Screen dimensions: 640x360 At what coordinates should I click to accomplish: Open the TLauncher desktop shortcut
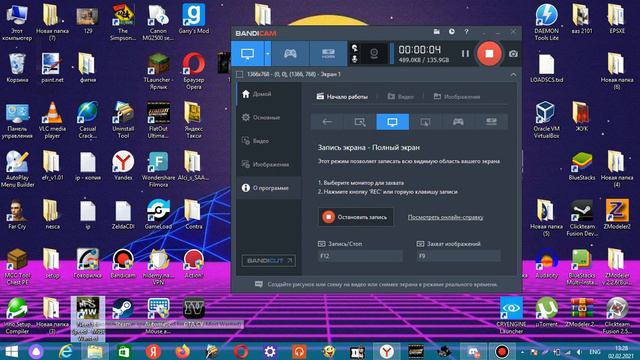pos(158,71)
